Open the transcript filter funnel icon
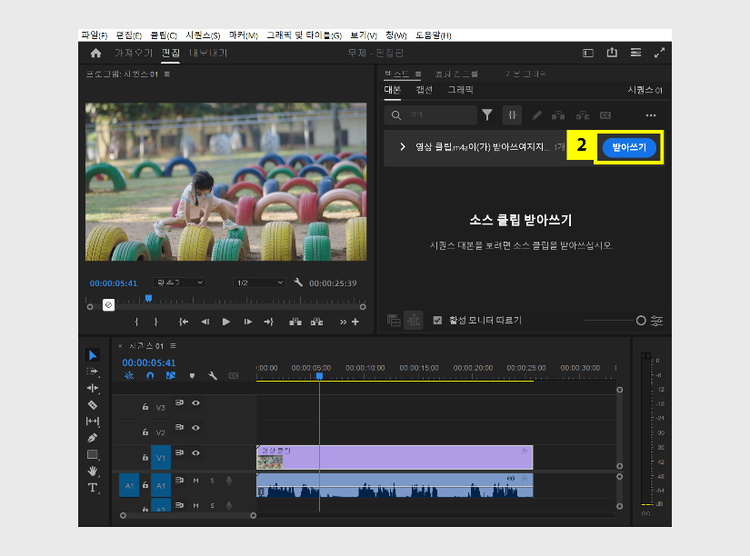750x556 pixels. click(x=487, y=115)
